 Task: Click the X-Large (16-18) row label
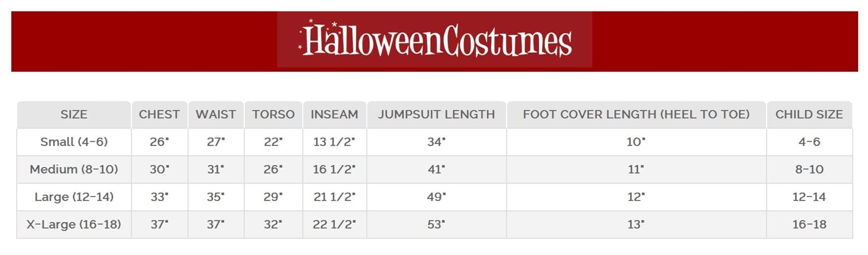coord(74,224)
